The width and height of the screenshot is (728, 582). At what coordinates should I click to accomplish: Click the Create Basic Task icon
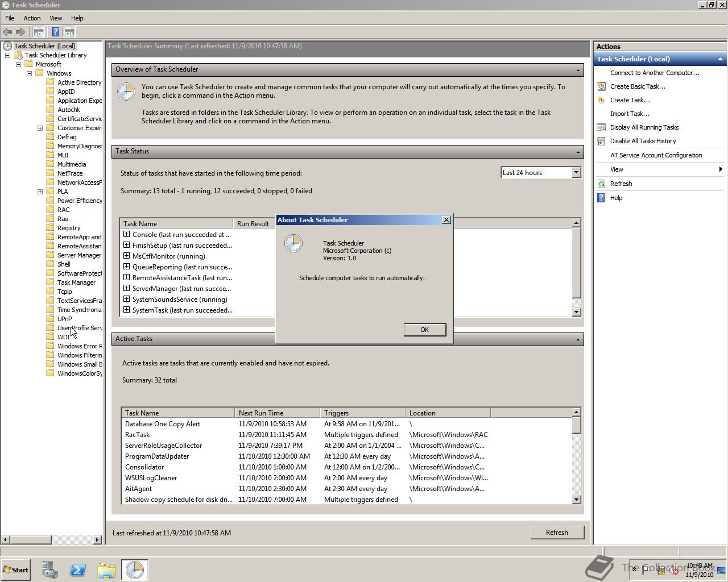601,86
